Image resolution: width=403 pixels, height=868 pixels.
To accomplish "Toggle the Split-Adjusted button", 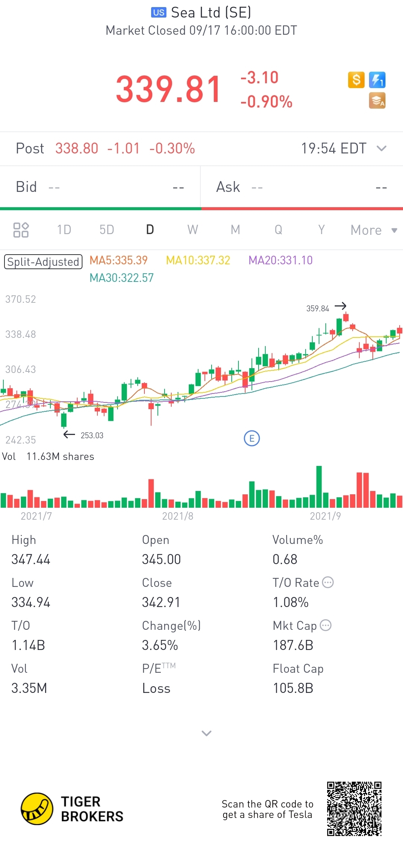I will 43,262.
